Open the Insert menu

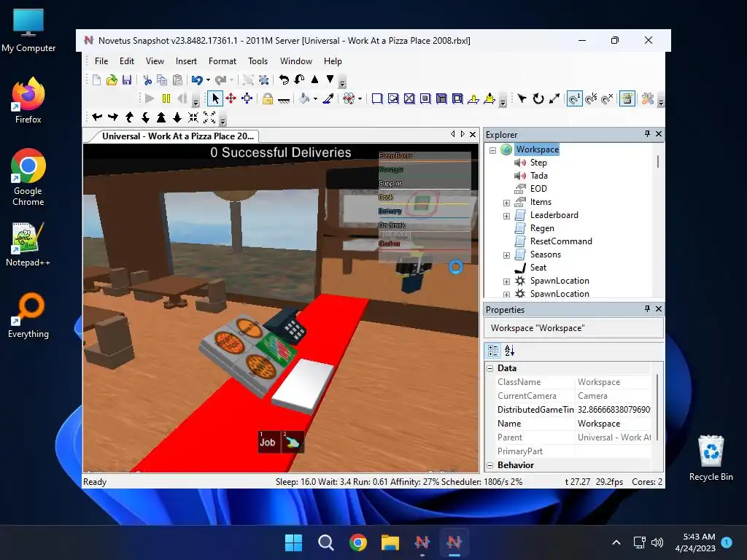tap(186, 61)
